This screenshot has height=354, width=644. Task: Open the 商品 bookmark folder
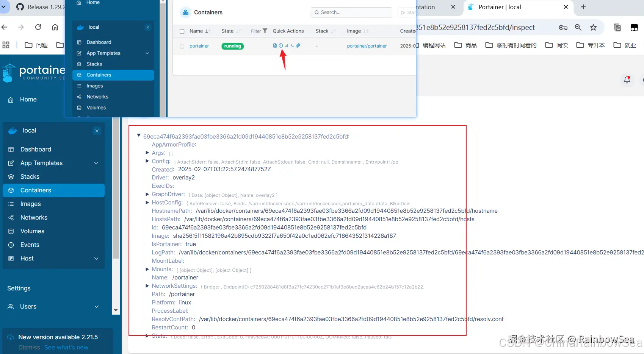coord(465,45)
